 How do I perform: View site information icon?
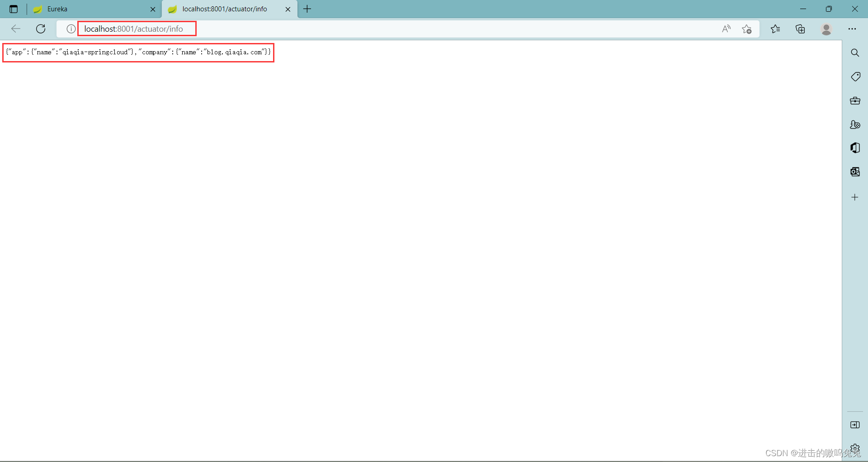click(x=71, y=29)
